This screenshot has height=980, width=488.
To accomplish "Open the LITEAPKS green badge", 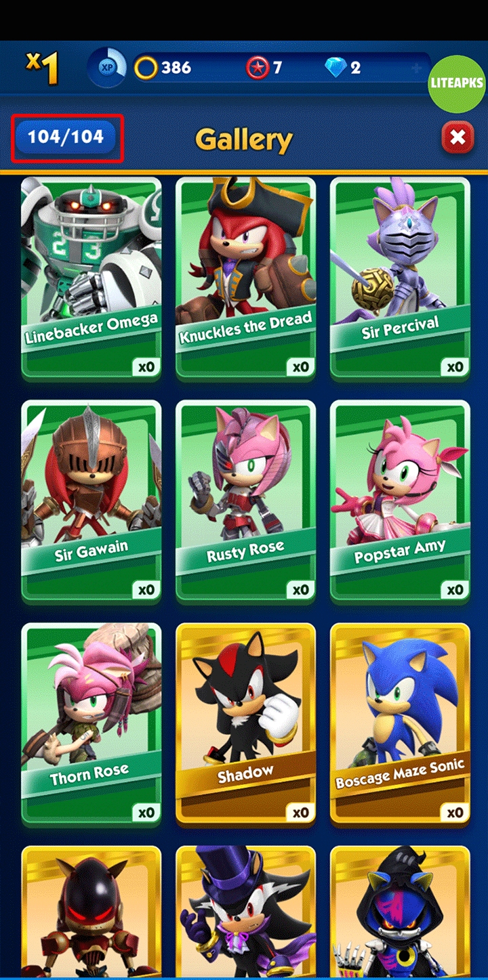I will click(x=457, y=83).
